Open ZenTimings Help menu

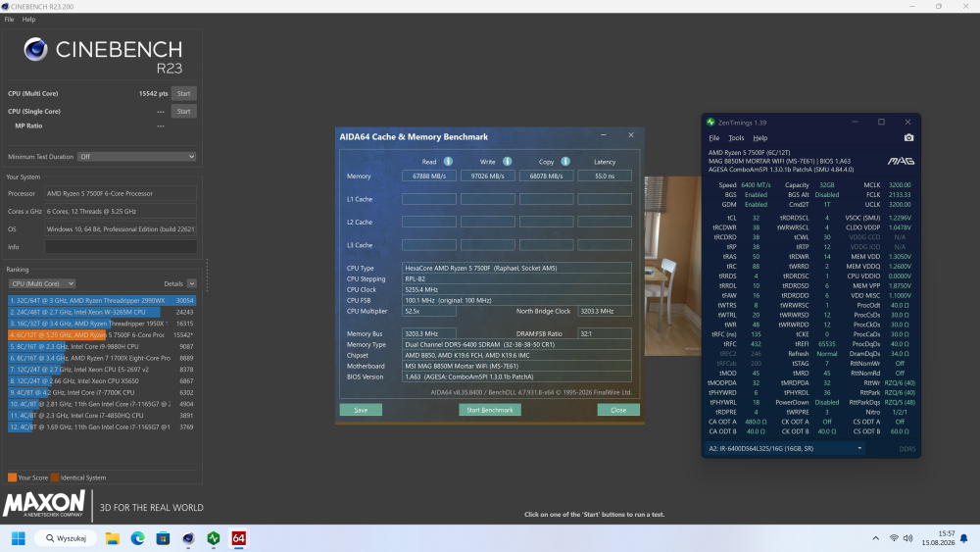760,138
